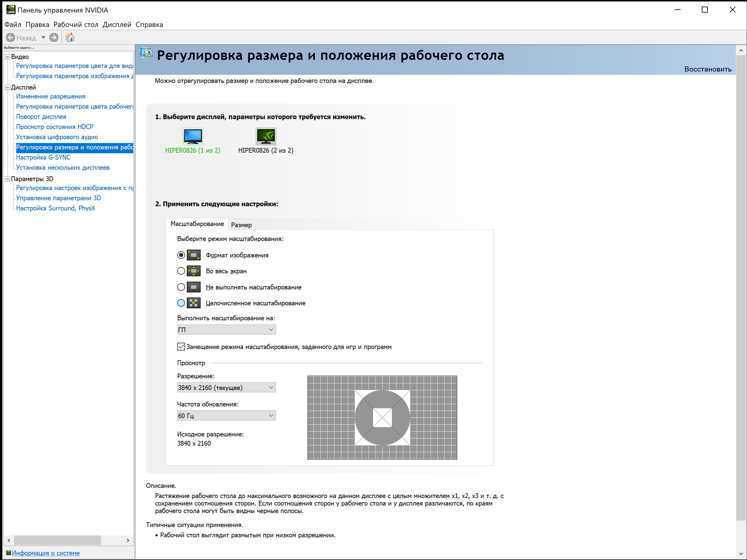
Task: Collapse the 'Дисплей' tree section
Action: 7,87
